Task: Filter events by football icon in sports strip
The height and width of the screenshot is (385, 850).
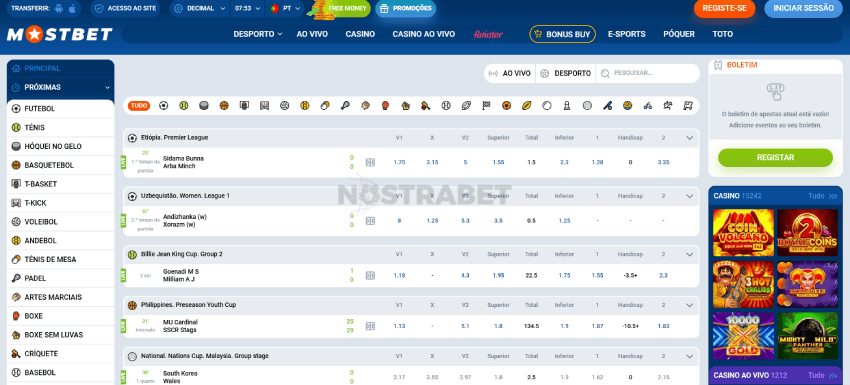Action: click(163, 106)
